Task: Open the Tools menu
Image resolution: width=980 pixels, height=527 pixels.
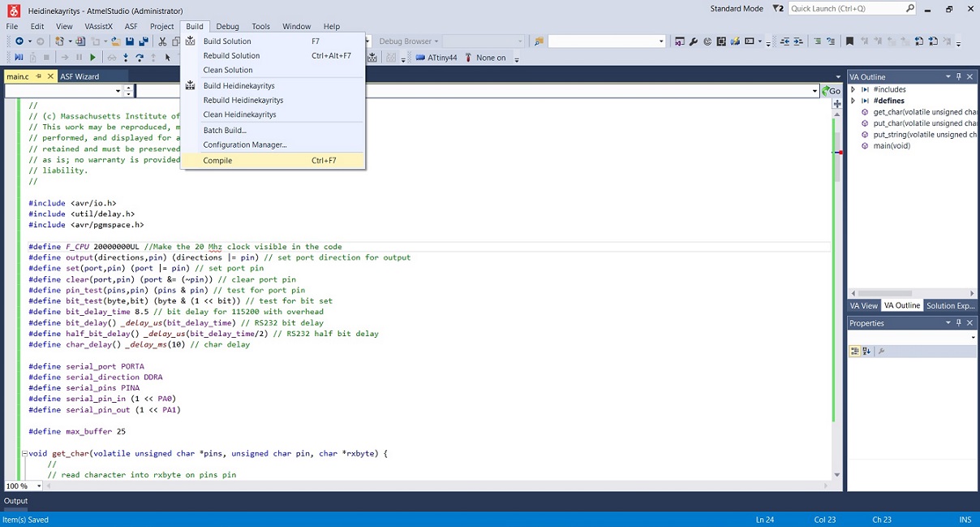Action: click(260, 26)
